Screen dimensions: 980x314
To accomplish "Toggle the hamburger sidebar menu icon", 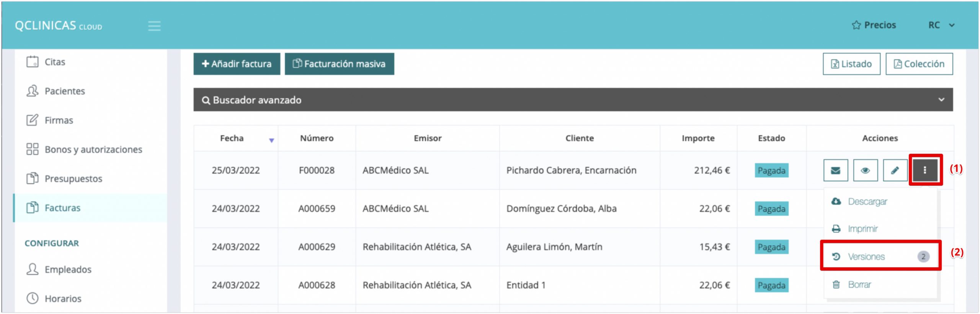I will click(x=154, y=26).
